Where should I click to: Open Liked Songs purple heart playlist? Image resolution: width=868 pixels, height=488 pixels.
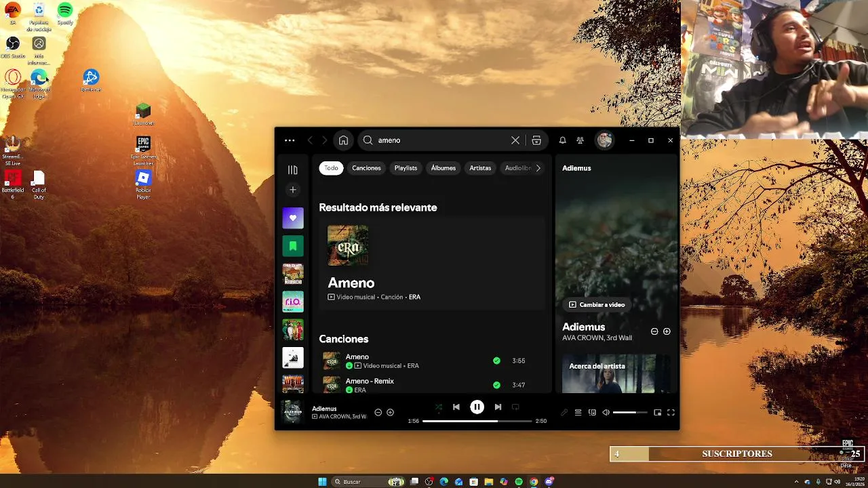[x=293, y=218]
